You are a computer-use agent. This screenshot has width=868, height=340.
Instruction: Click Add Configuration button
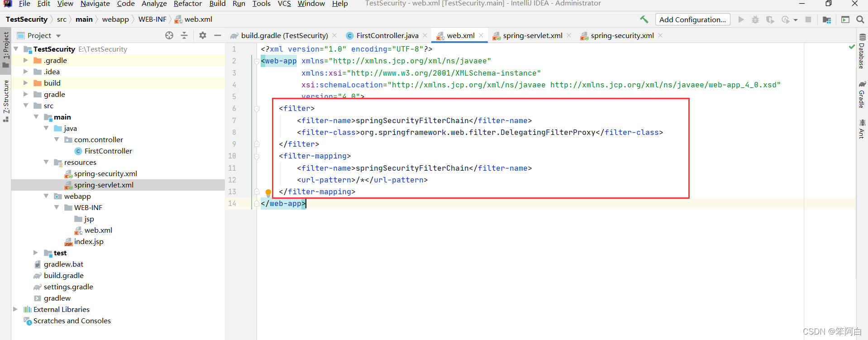(x=692, y=19)
